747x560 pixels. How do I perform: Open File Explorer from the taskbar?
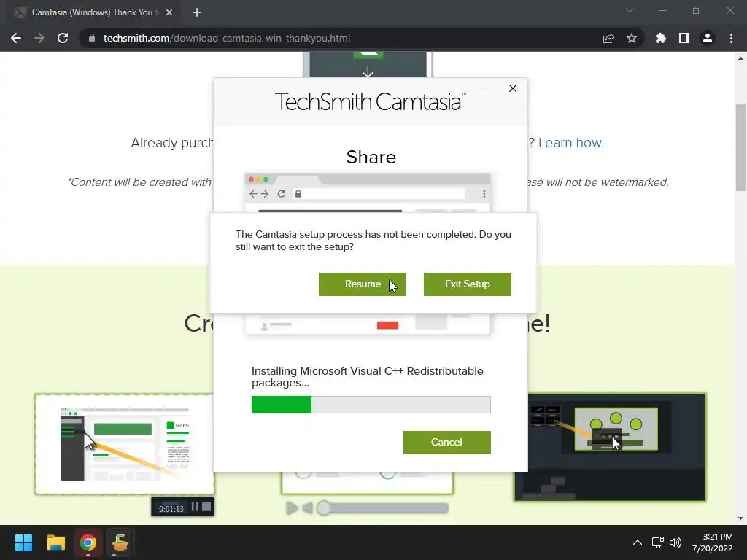tap(55, 542)
